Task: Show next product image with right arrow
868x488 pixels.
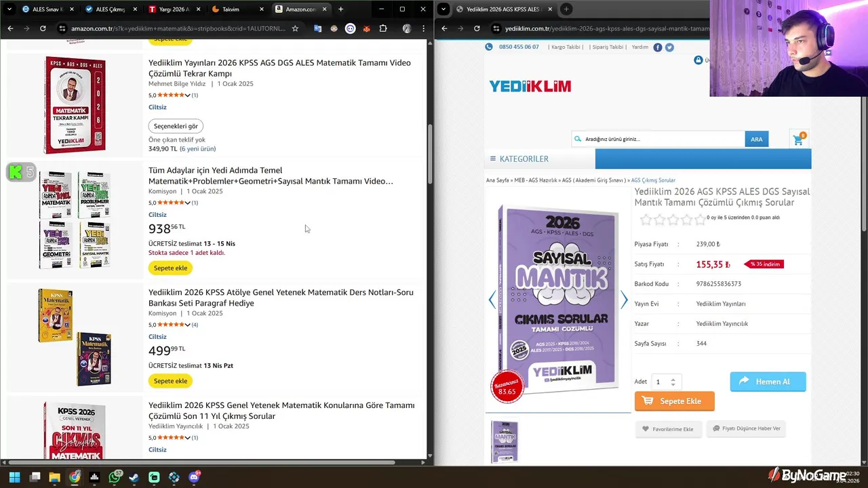Action: [624, 300]
